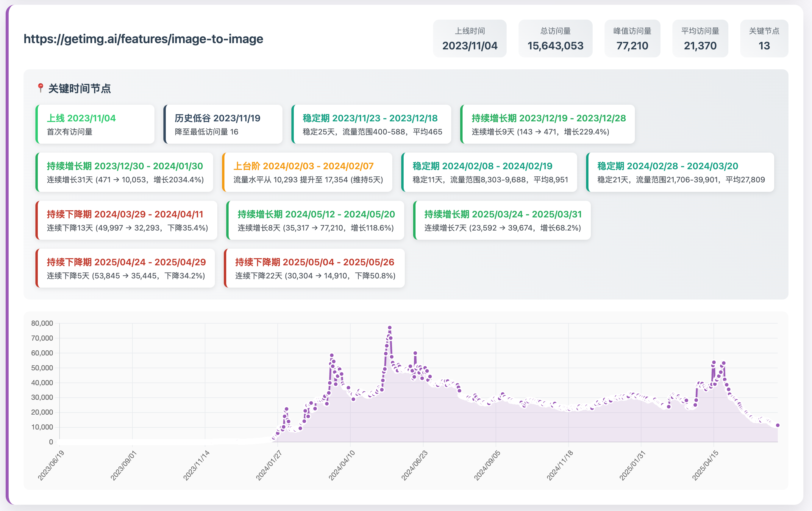Select the orange 上台阶 2024/02/03 - 2024/02/07 card

[x=307, y=172]
